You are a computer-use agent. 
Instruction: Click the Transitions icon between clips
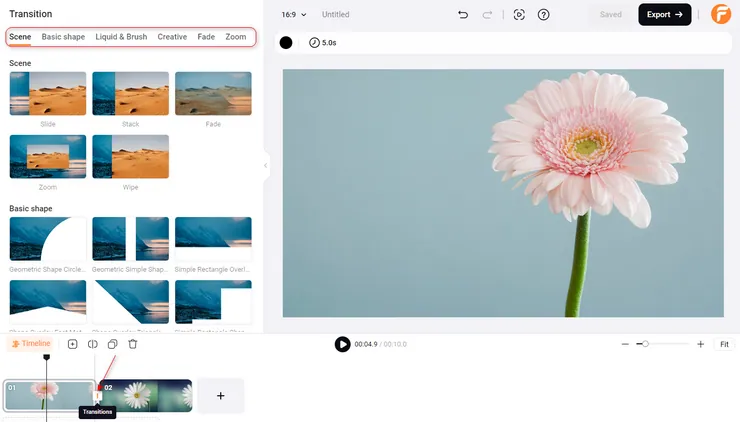[98, 396]
